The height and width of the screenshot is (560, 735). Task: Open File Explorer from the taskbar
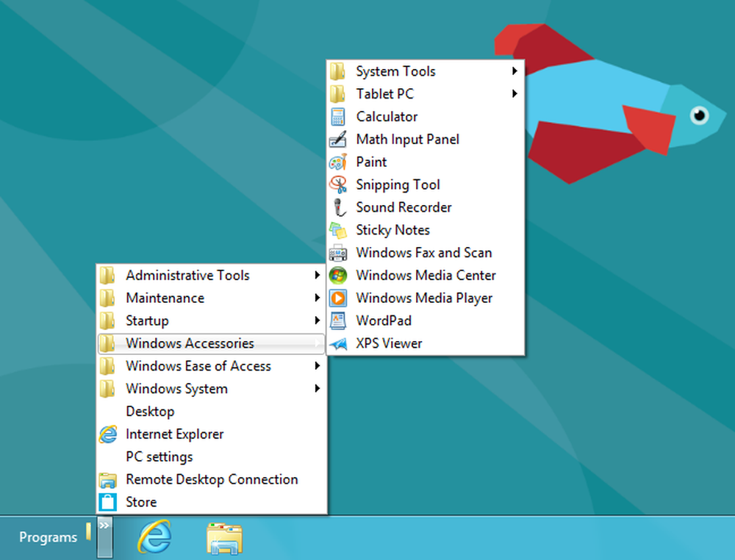(x=224, y=538)
